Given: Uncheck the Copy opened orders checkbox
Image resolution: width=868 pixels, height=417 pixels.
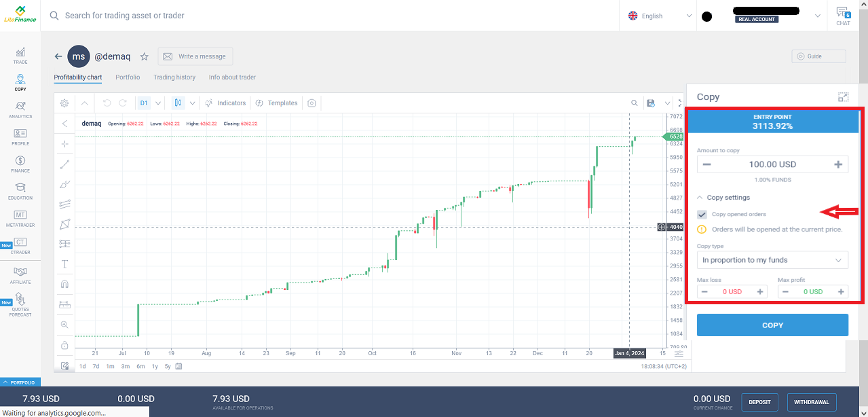Looking at the screenshot, I should (702, 215).
